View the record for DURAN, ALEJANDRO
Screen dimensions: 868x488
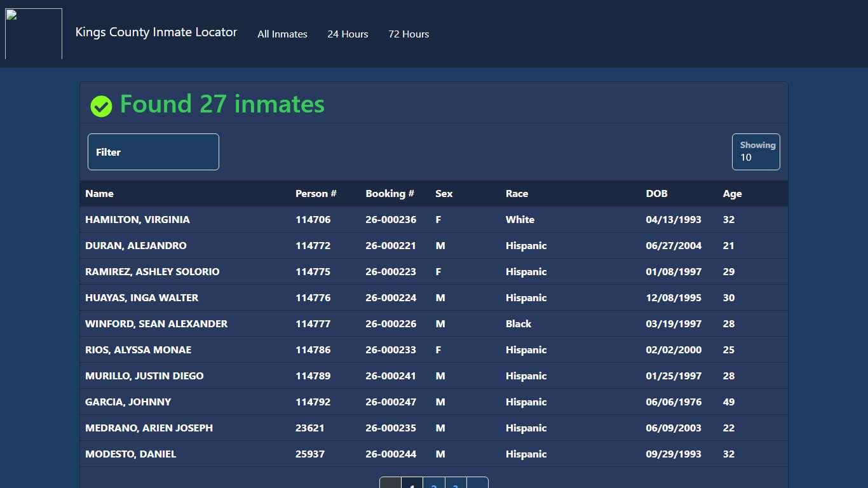135,245
